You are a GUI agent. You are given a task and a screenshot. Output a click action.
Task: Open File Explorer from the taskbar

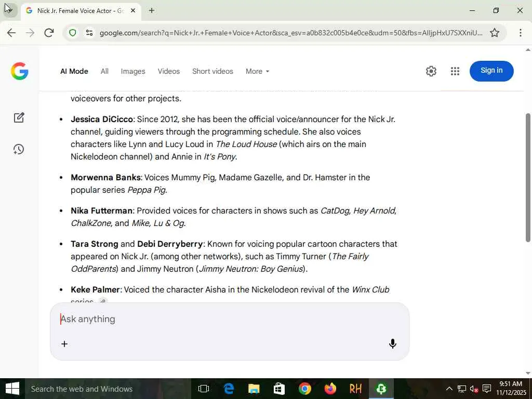click(254, 389)
